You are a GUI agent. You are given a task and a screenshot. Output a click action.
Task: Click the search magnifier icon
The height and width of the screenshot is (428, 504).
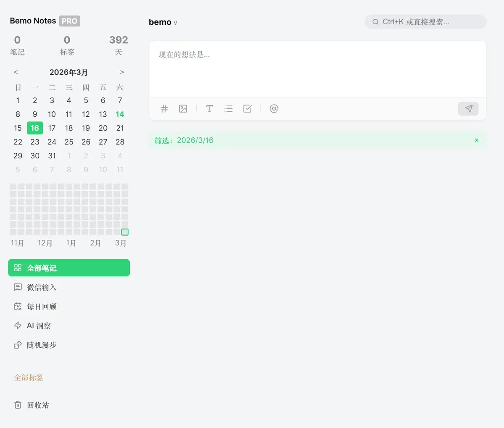pos(375,22)
